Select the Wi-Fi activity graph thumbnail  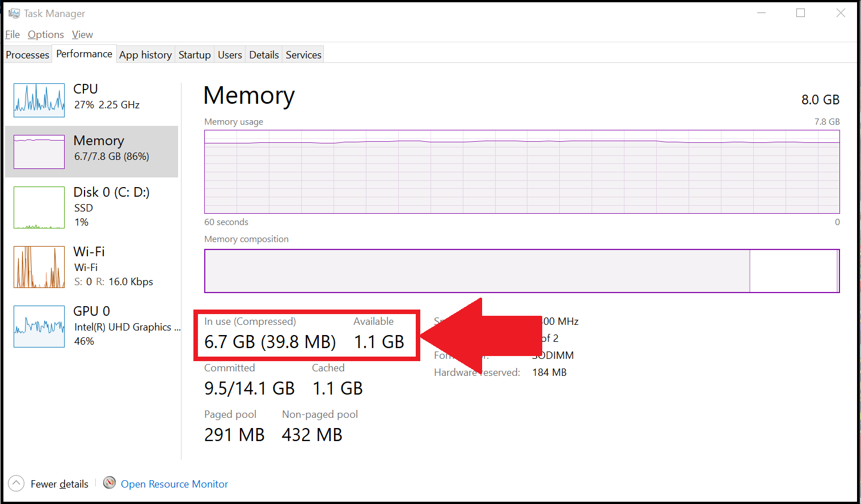coord(39,267)
